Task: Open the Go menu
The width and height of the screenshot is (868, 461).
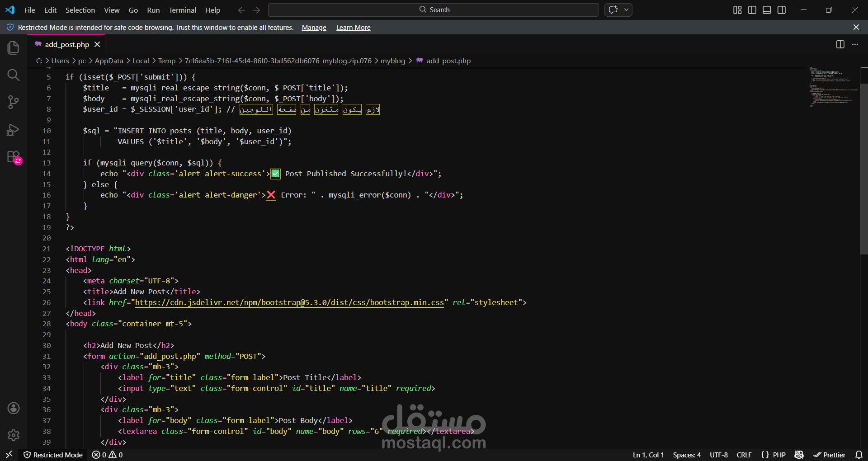Action: tap(133, 10)
